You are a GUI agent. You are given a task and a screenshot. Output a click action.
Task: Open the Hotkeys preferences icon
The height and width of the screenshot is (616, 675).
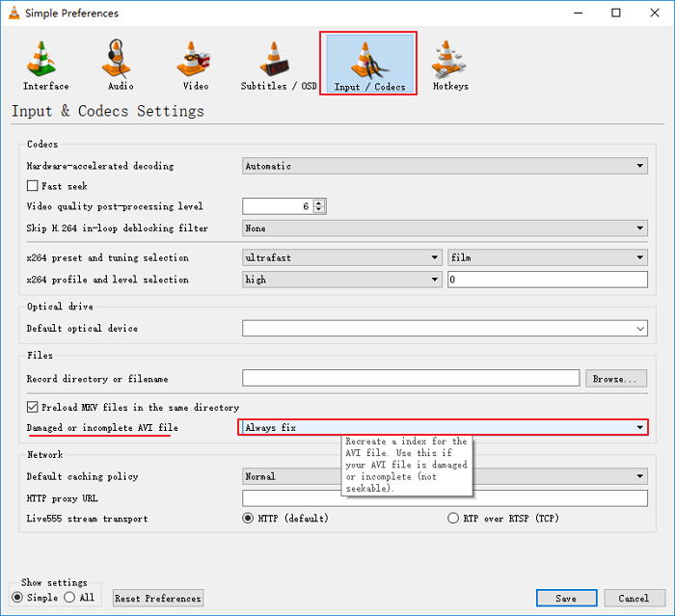[448, 59]
